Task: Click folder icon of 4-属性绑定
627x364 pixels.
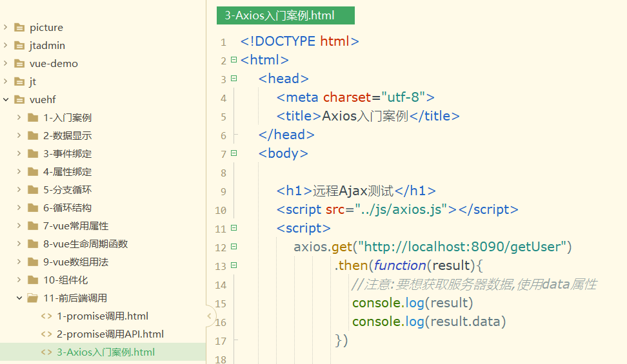Action: (x=33, y=172)
